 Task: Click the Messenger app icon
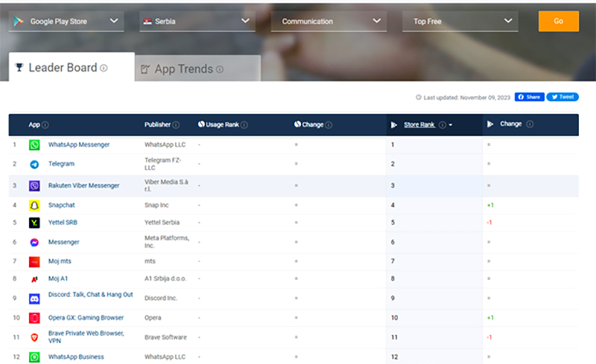click(x=34, y=243)
